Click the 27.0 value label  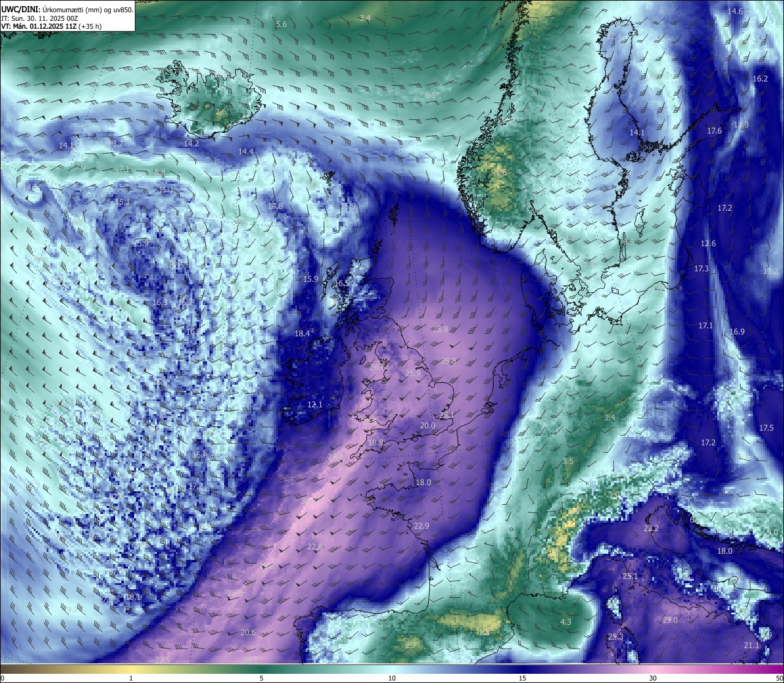670,621
